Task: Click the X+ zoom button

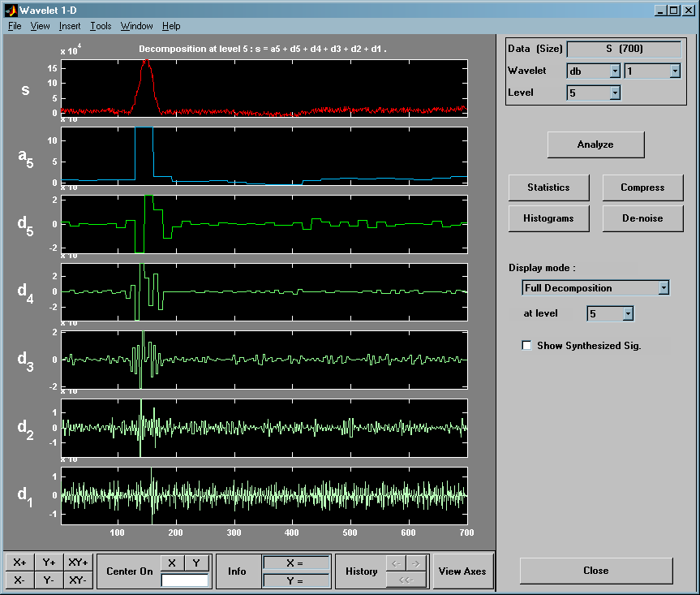Action: point(19,563)
